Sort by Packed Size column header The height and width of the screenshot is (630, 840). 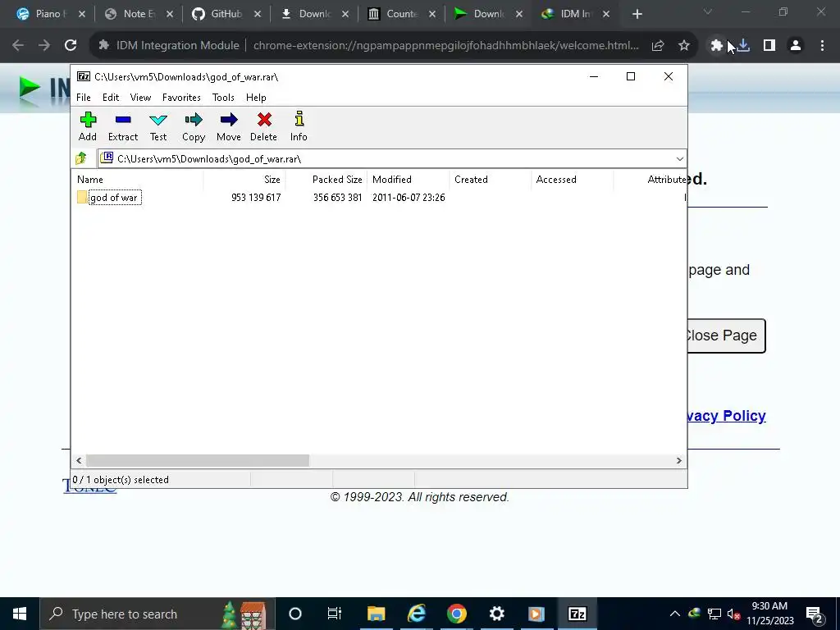pyautogui.click(x=326, y=180)
